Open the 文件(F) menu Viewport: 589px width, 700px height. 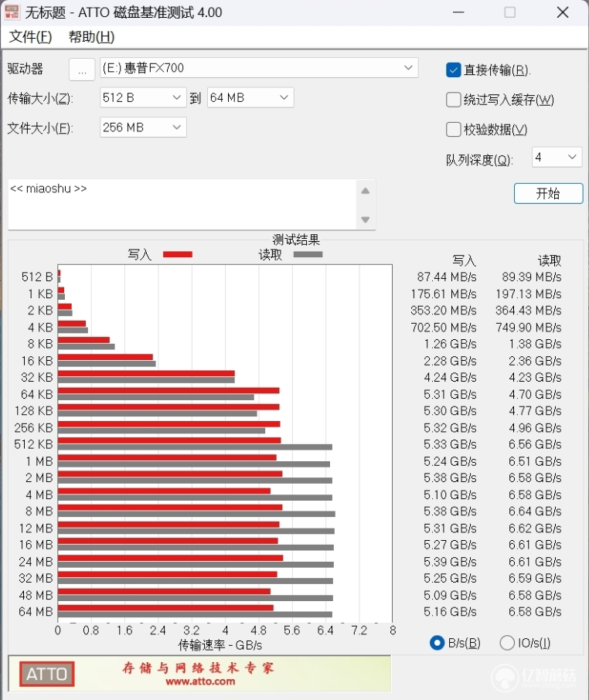point(30,36)
